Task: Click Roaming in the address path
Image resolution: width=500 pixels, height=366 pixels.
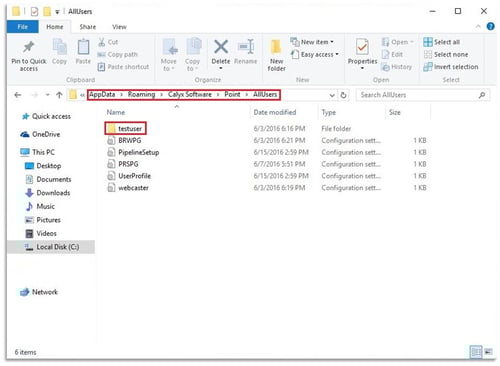Action: point(141,95)
